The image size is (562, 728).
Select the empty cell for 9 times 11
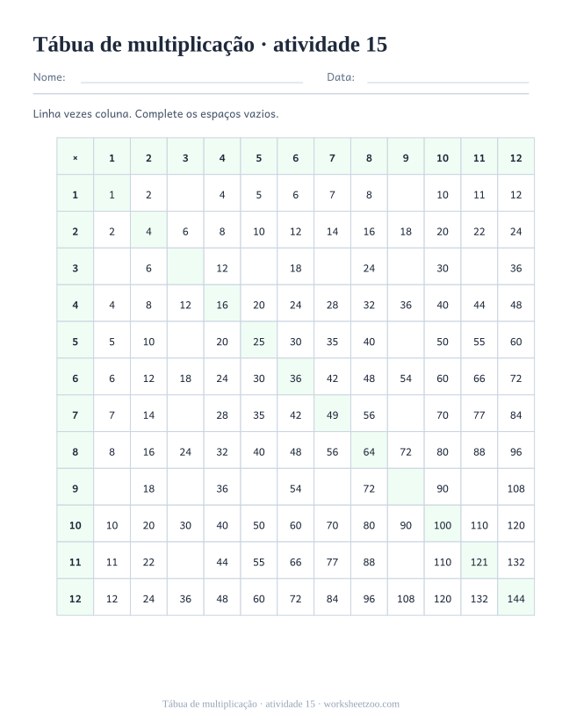point(479,488)
